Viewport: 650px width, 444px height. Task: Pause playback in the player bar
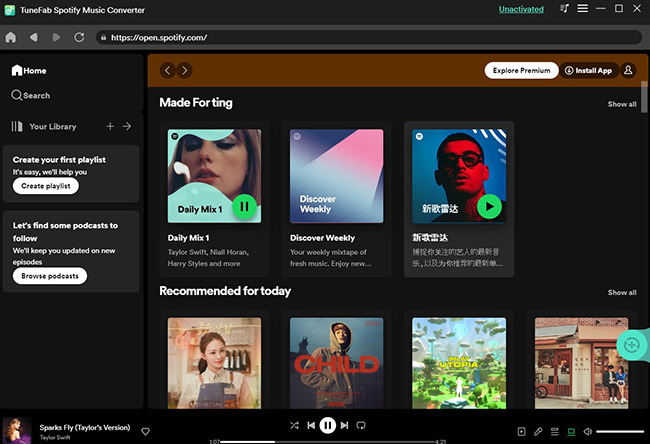pyautogui.click(x=327, y=425)
